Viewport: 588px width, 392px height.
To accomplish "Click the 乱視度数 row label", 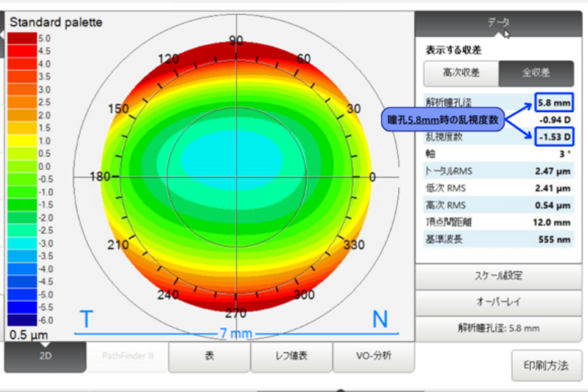I will click(444, 137).
